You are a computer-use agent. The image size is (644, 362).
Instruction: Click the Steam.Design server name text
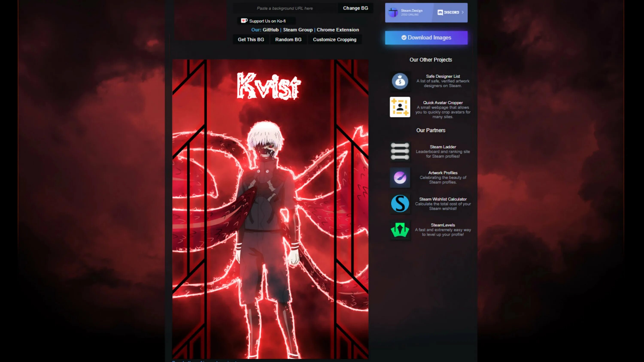click(x=412, y=11)
